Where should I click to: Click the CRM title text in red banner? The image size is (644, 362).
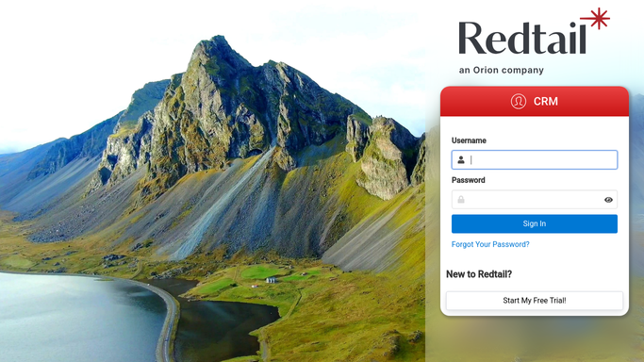545,102
